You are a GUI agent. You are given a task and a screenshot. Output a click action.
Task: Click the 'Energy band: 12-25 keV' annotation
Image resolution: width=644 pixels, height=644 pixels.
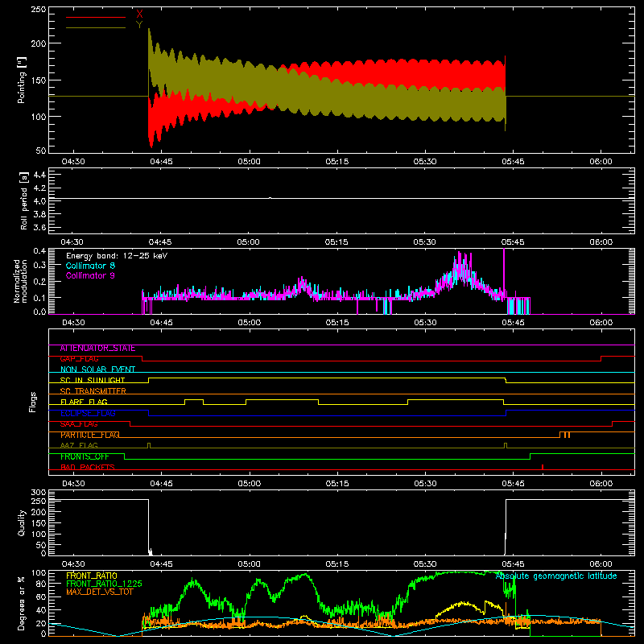click(117, 256)
